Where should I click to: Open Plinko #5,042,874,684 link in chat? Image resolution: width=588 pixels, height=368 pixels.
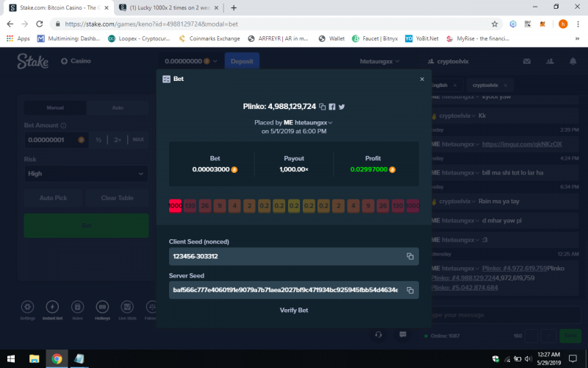pos(465,288)
